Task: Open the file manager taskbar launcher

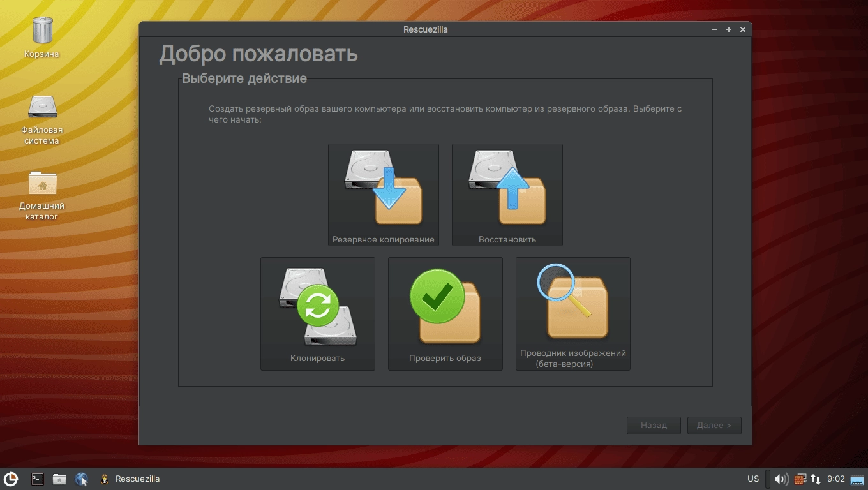Action: [59, 479]
